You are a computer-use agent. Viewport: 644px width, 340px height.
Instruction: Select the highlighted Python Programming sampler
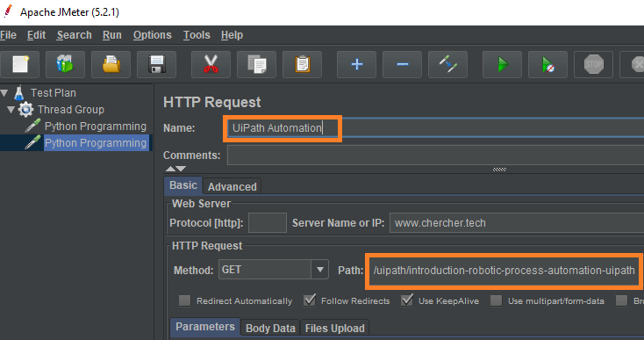pyautogui.click(x=96, y=143)
